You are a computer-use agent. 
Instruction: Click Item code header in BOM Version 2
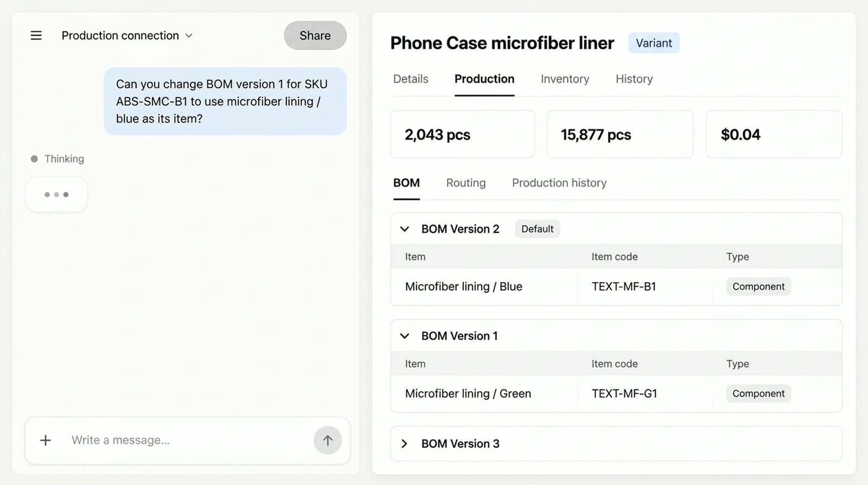coord(615,257)
